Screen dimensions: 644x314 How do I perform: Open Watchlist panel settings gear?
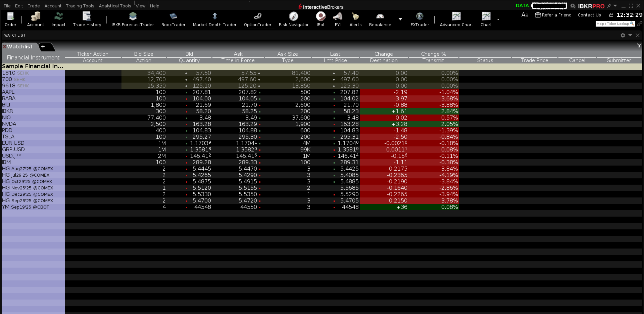623,35
